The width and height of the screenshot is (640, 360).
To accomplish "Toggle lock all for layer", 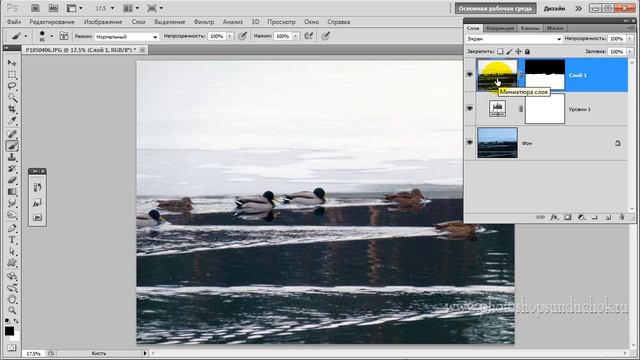I will (x=527, y=51).
